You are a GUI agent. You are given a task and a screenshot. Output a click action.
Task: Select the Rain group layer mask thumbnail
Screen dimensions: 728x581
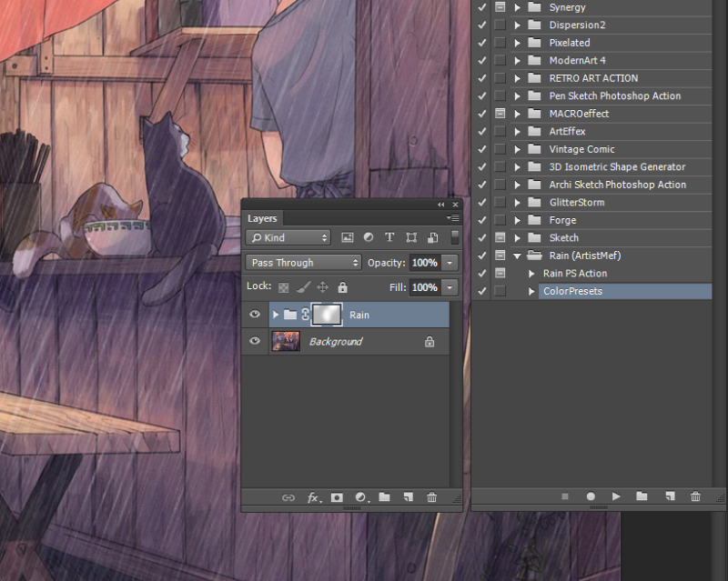[327, 315]
